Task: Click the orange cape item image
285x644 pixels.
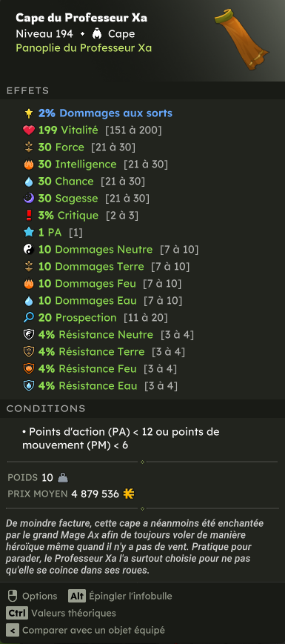Action: coord(241,39)
